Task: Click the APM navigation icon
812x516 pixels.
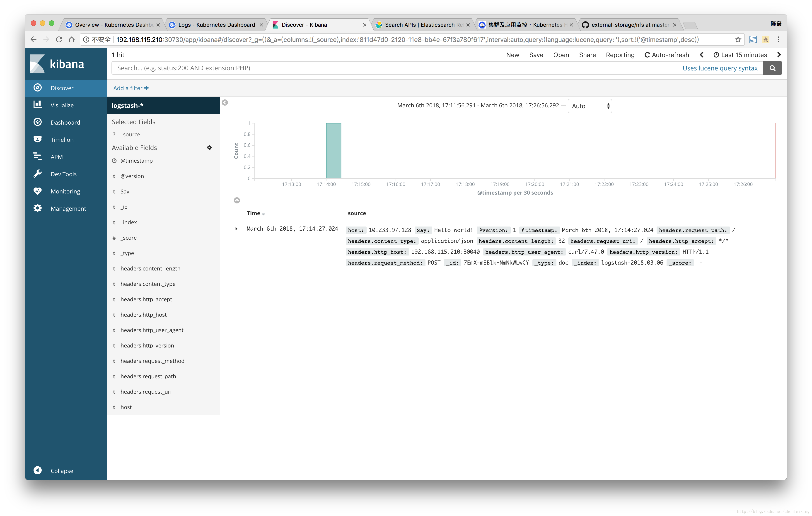Action: coord(38,156)
